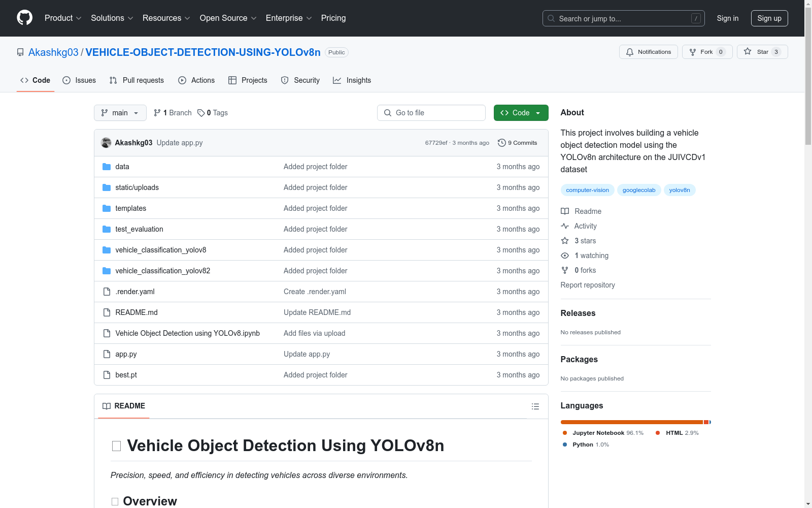Expand the green Code dropdown
Viewport: 812px width, 508px height.
(x=521, y=113)
